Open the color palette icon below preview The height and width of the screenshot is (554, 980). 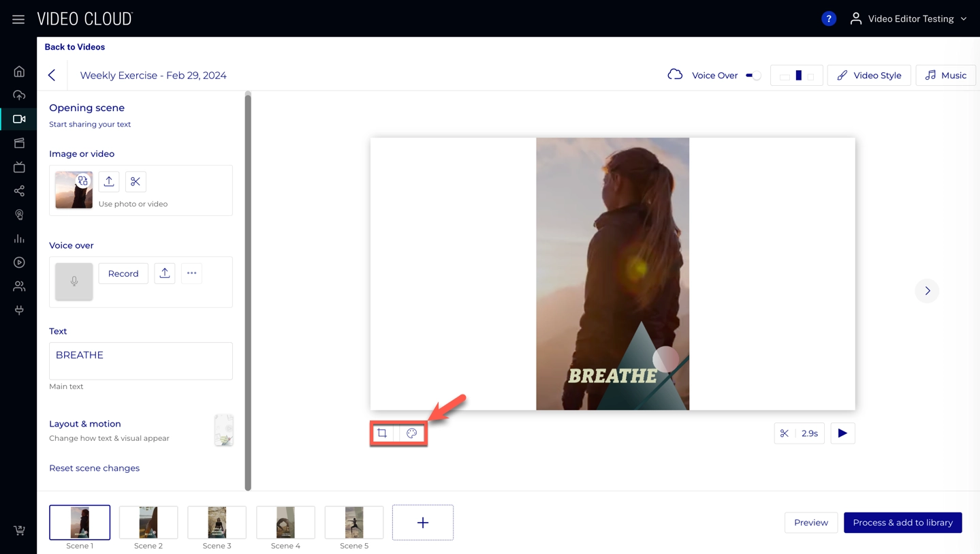[412, 433]
